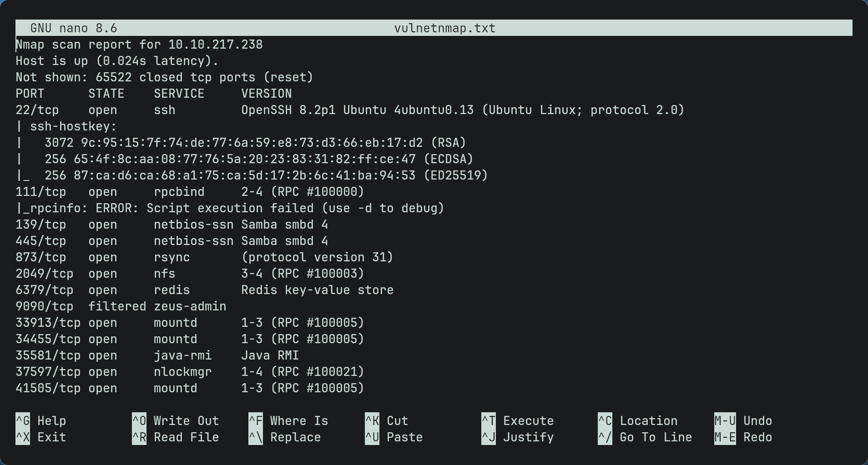Click the 'Java RMI' version text
This screenshot has height=465, width=868.
pyautogui.click(x=270, y=355)
